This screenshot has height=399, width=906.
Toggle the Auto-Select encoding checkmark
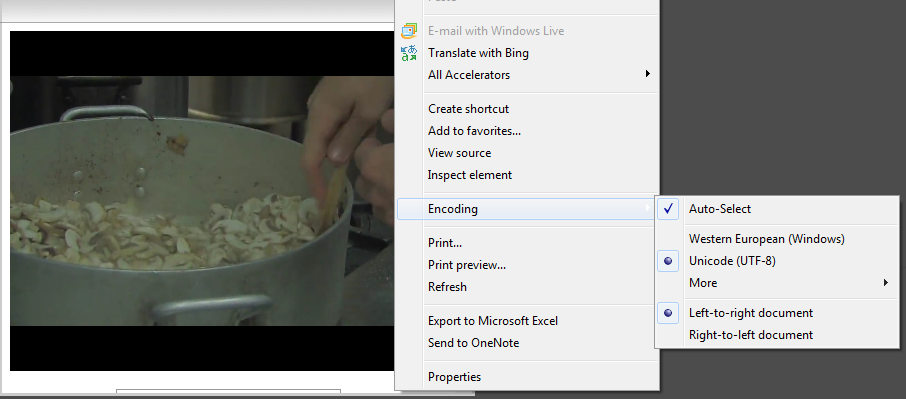pyautogui.click(x=668, y=209)
